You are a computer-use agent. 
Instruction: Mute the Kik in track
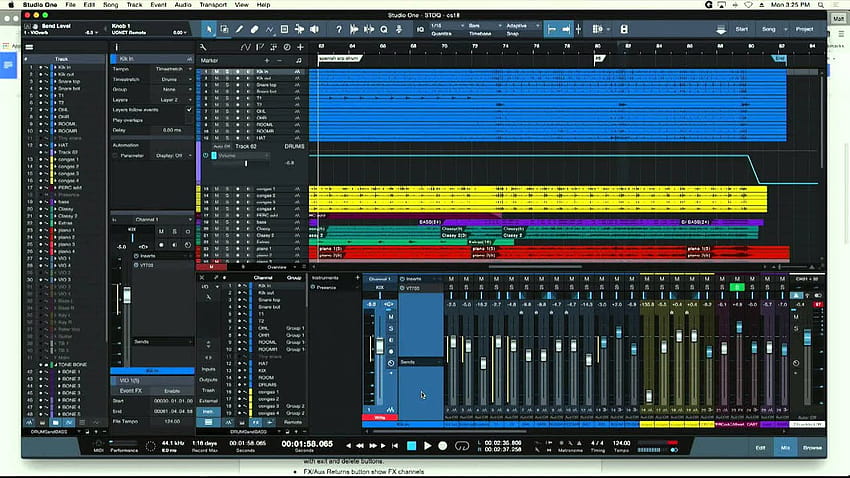point(216,72)
